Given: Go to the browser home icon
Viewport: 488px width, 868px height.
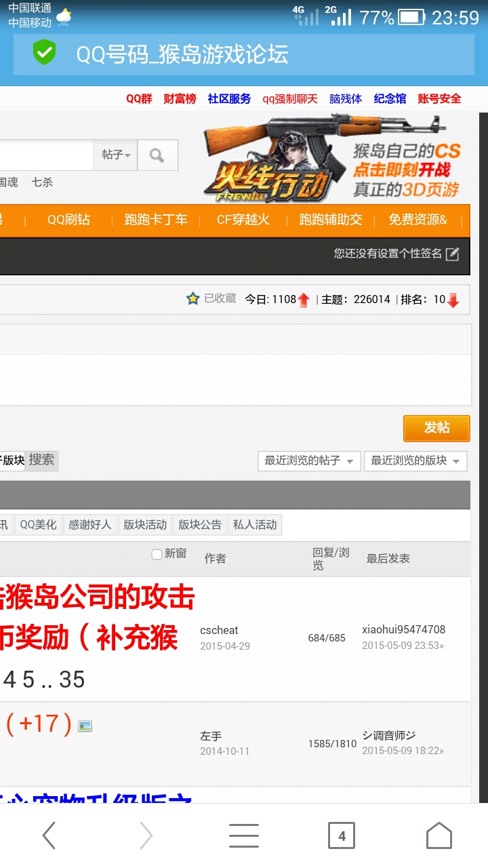Looking at the screenshot, I should (x=439, y=835).
